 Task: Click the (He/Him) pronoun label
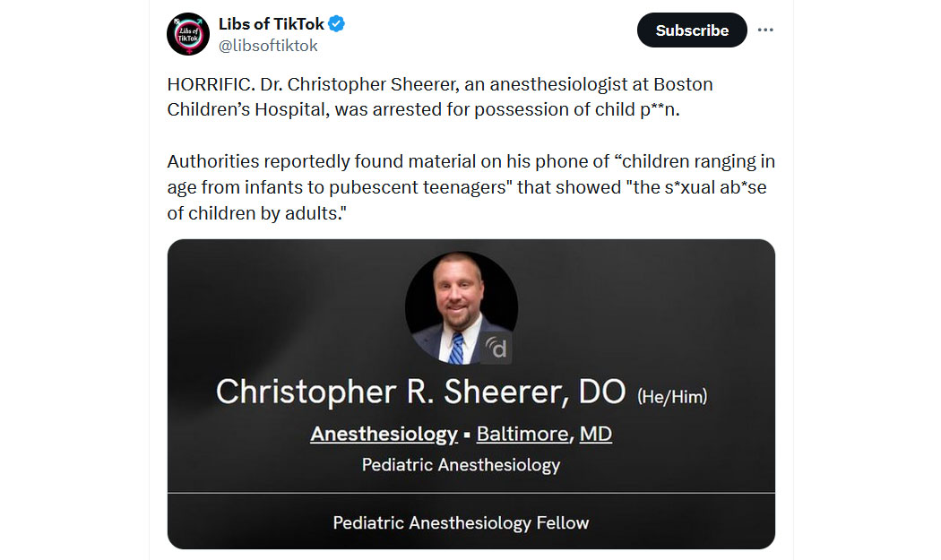pos(672,397)
